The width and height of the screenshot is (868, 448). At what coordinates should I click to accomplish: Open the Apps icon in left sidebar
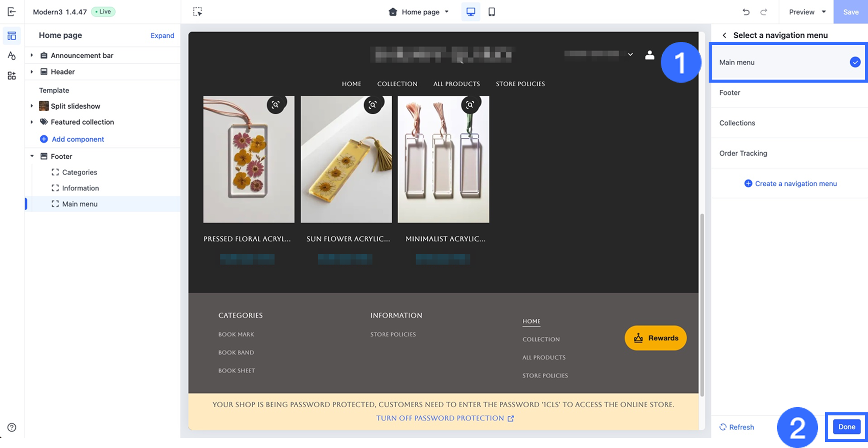pos(11,76)
